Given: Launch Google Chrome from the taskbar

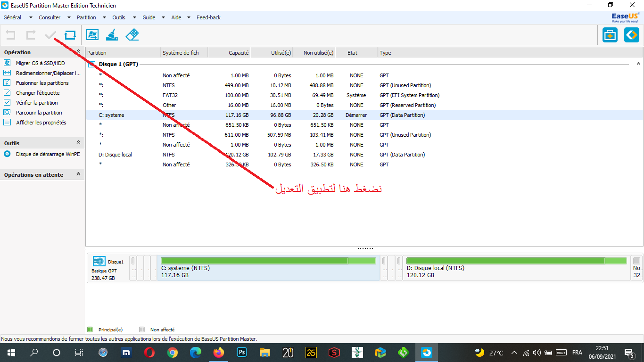Looking at the screenshot, I should [x=173, y=353].
